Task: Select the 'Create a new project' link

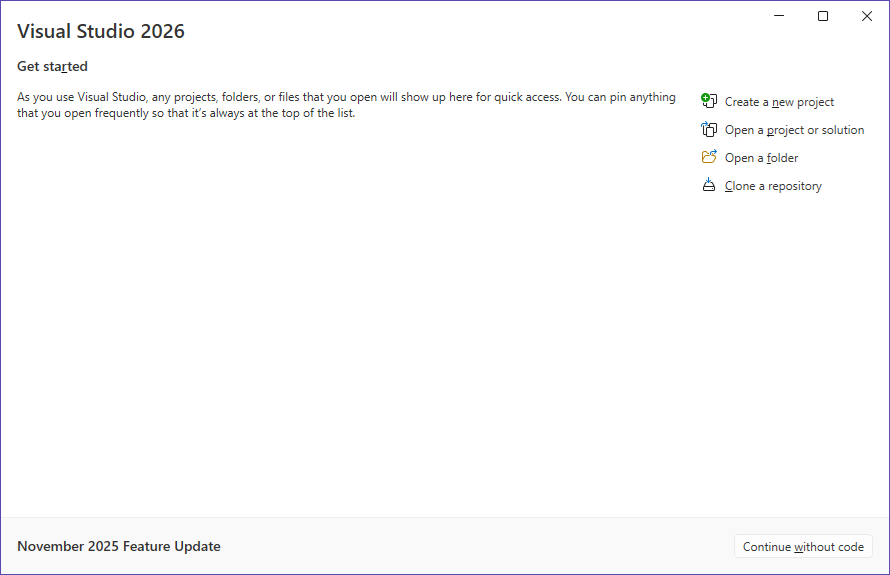Action: [779, 102]
